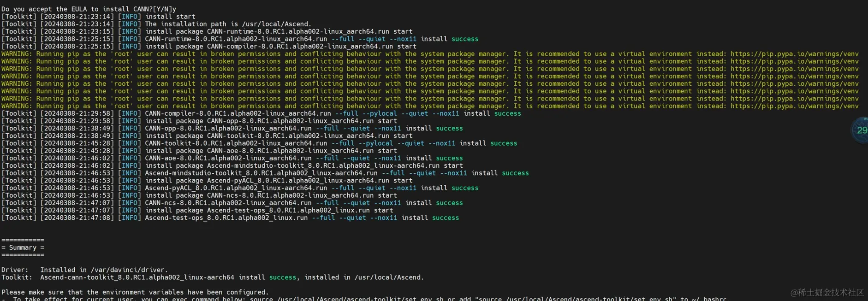Screen dimensions: 868x301
Task: Click 'success' in the CANN-runtime install line
Action: 465,39
